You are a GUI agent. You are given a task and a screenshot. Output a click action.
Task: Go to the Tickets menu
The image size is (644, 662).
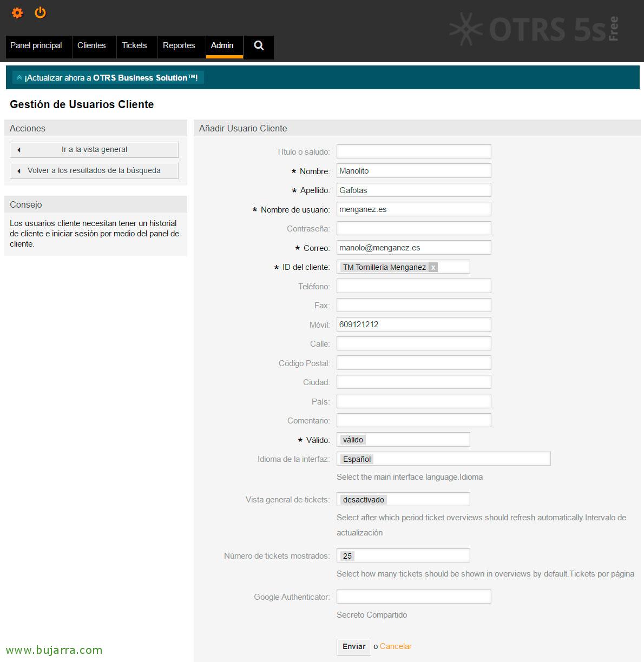coord(134,46)
